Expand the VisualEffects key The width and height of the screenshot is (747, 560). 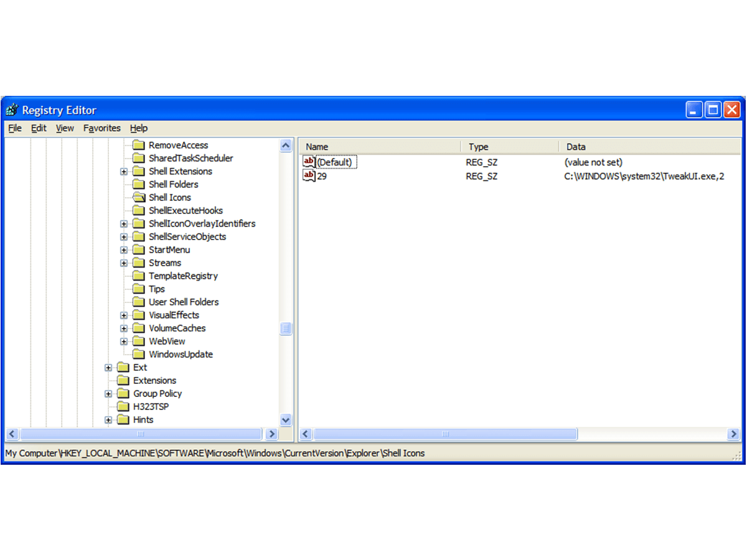(x=123, y=315)
